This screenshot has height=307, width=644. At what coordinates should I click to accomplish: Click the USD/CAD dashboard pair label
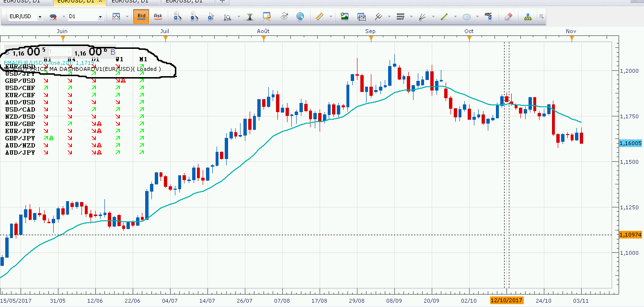coord(20,110)
